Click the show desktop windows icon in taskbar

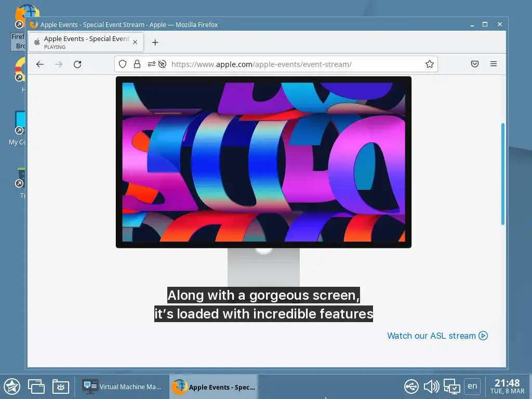point(36,387)
